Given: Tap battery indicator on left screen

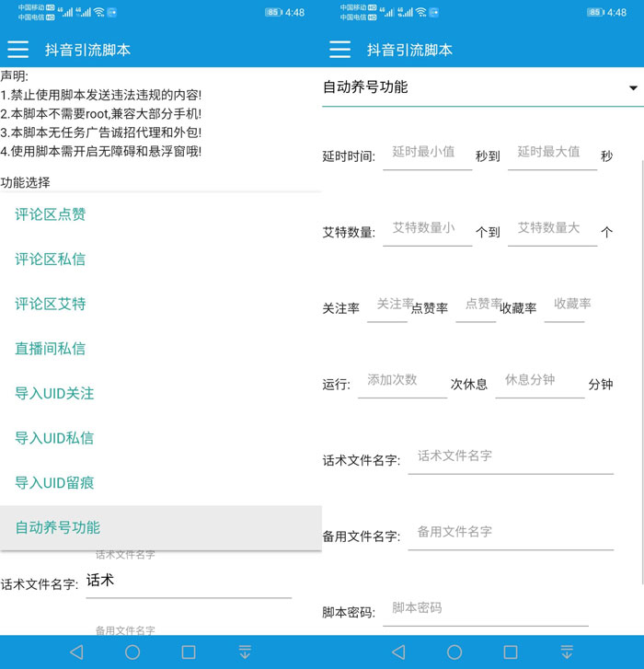Looking at the screenshot, I should tap(273, 12).
